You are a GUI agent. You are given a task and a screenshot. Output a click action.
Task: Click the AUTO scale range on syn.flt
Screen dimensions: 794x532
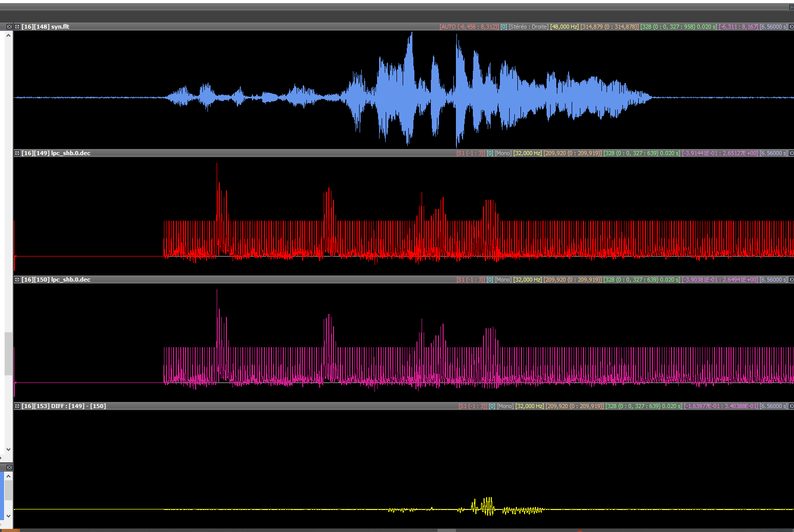click(x=469, y=27)
